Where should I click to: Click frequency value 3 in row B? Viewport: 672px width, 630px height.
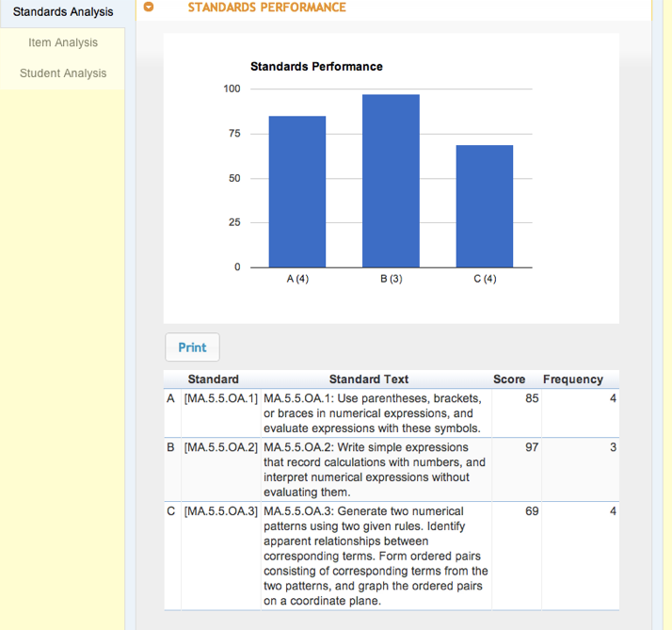(x=613, y=447)
